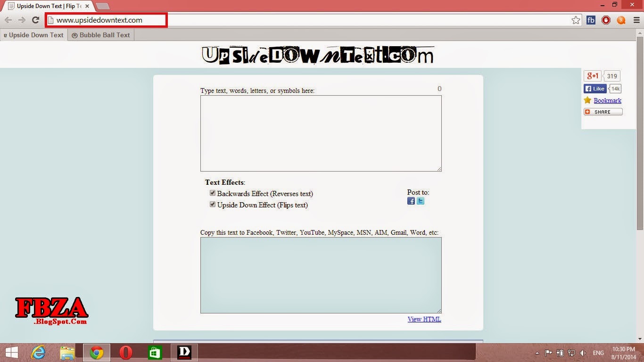Image resolution: width=644 pixels, height=362 pixels.
Task: Click the volume speaker tray icon
Action: pyautogui.click(x=583, y=353)
